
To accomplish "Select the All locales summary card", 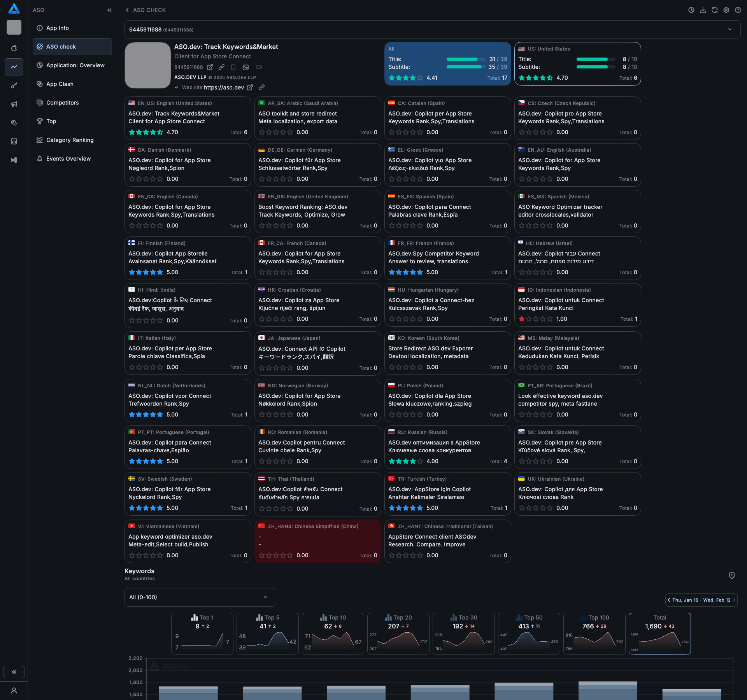I will click(x=447, y=63).
